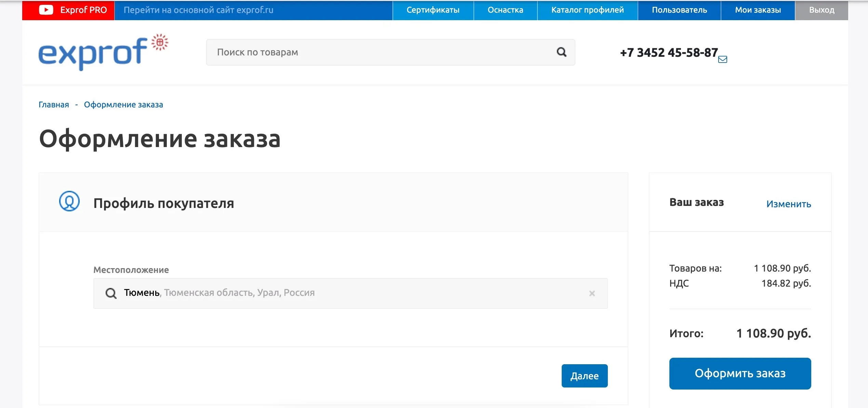The width and height of the screenshot is (868, 408).
Task: Open the Оснастка menu item
Action: tap(505, 10)
